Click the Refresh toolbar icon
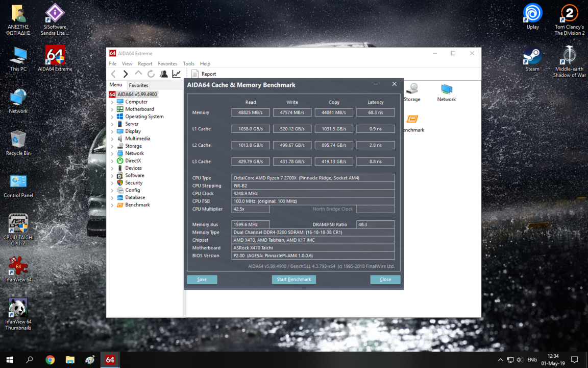The height and width of the screenshot is (368, 588). (x=151, y=74)
